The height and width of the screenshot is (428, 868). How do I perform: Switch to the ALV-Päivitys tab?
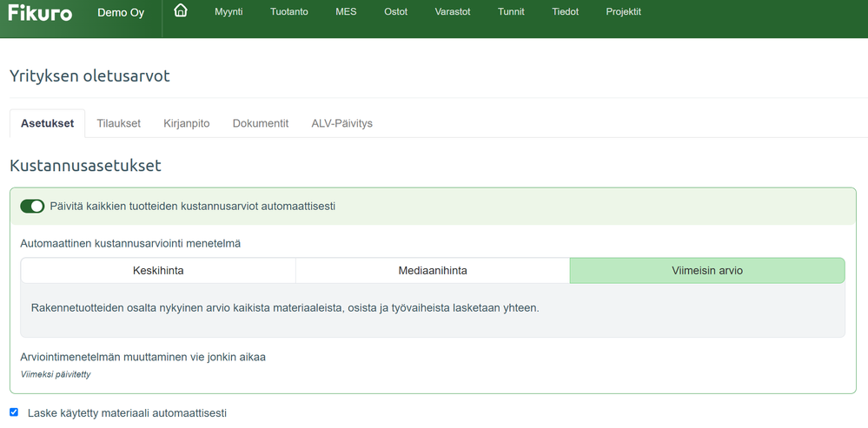342,123
